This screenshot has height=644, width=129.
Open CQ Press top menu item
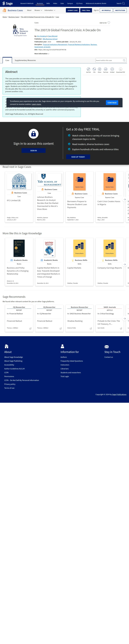point(79,4)
